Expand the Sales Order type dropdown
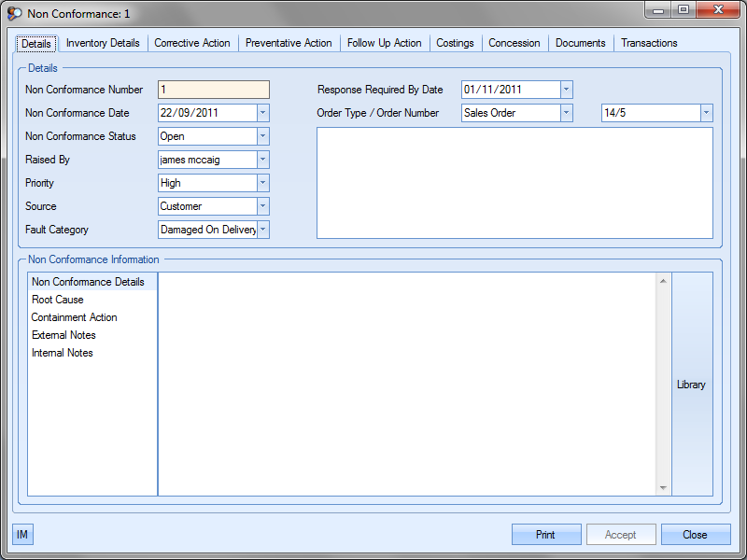This screenshot has width=747, height=560. point(566,113)
